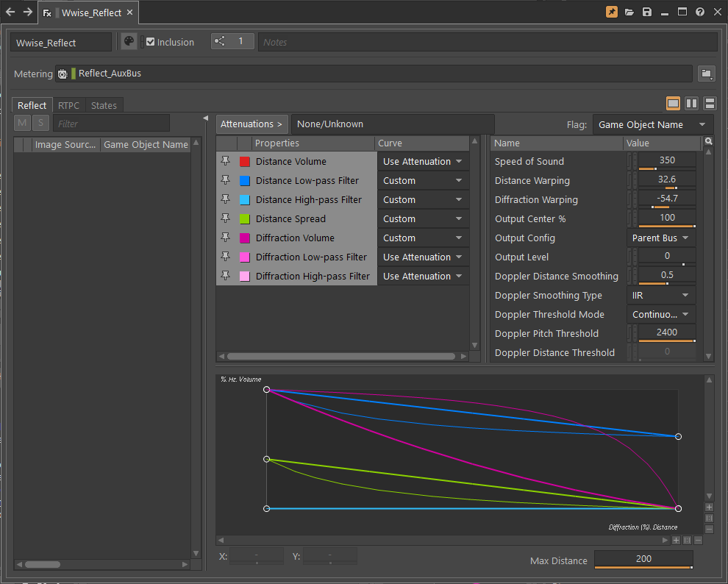Image resolution: width=728 pixels, height=584 pixels.
Task: Open the Output Config Parent Bus dropdown
Action: [661, 238]
